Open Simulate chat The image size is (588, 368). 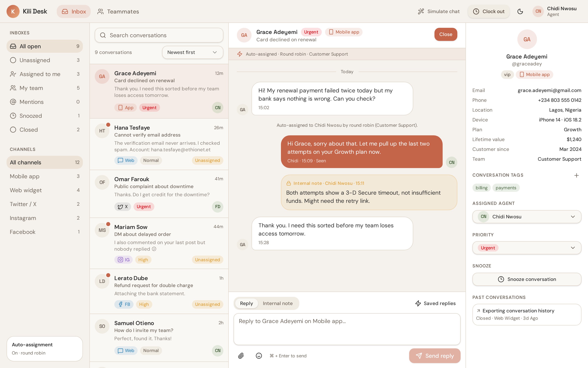click(439, 11)
